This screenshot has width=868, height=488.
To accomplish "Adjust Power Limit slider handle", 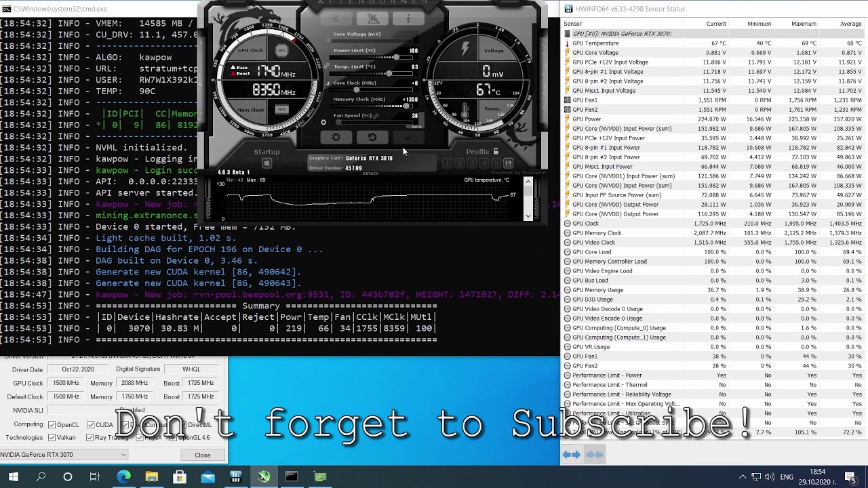I will coord(396,57).
